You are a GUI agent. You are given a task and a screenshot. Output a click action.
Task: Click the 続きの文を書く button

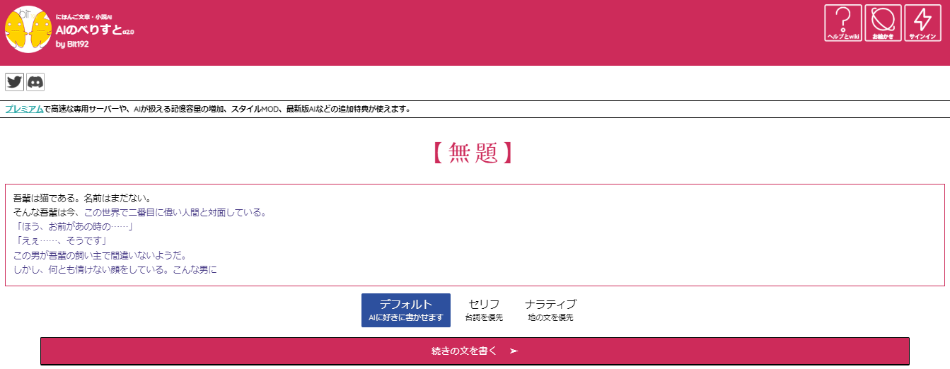[x=475, y=351]
